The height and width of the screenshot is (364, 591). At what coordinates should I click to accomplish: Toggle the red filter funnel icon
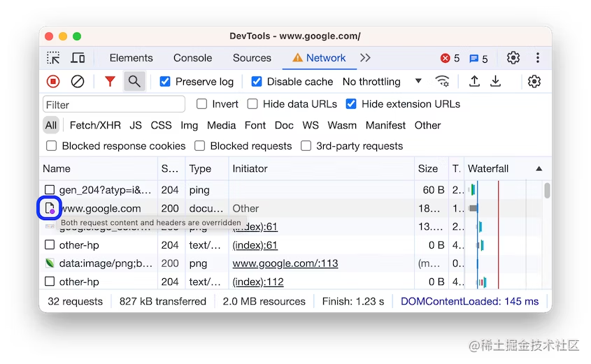[110, 81]
